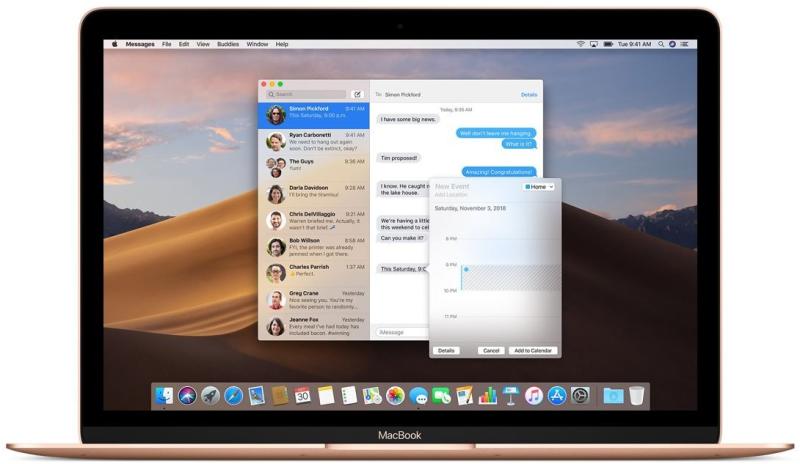The image size is (800, 464).
Task: Open the Apple menu
Action: click(115, 44)
